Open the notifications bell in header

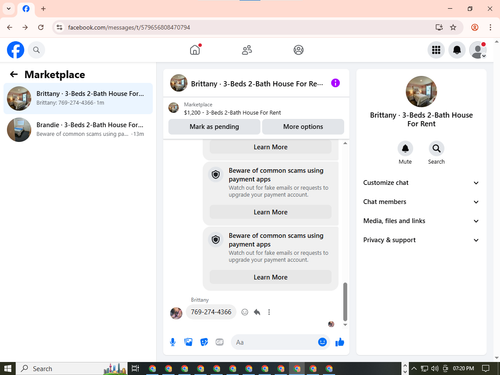tap(457, 50)
